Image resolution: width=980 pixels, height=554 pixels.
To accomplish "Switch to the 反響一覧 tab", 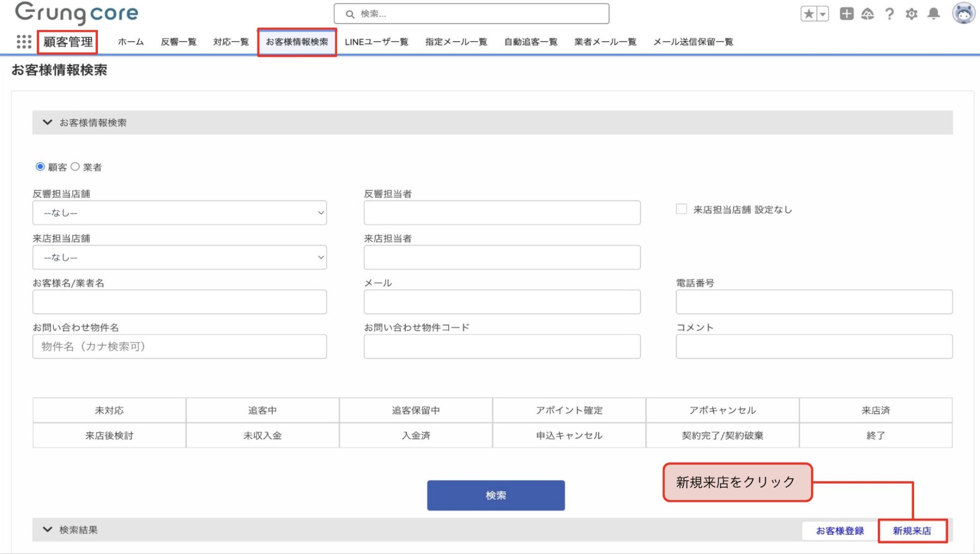I will click(178, 42).
